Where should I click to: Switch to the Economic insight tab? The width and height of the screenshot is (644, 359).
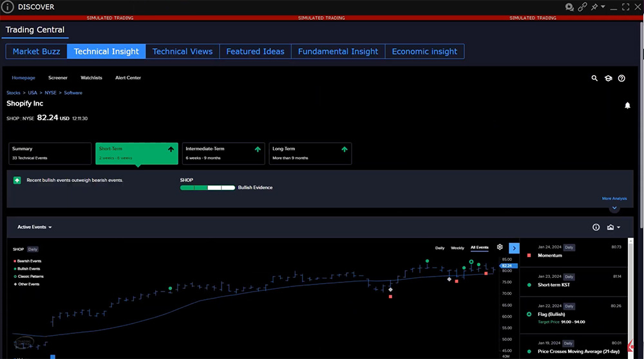[424, 51]
